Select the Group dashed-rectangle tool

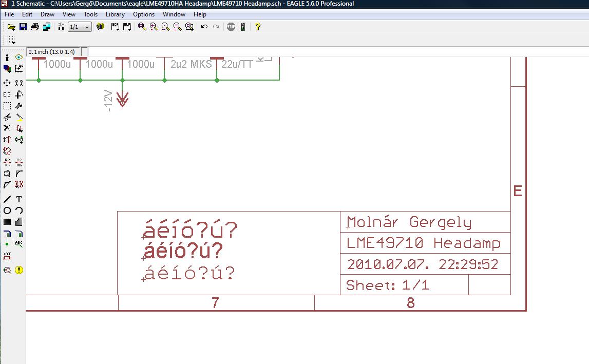pos(7,106)
